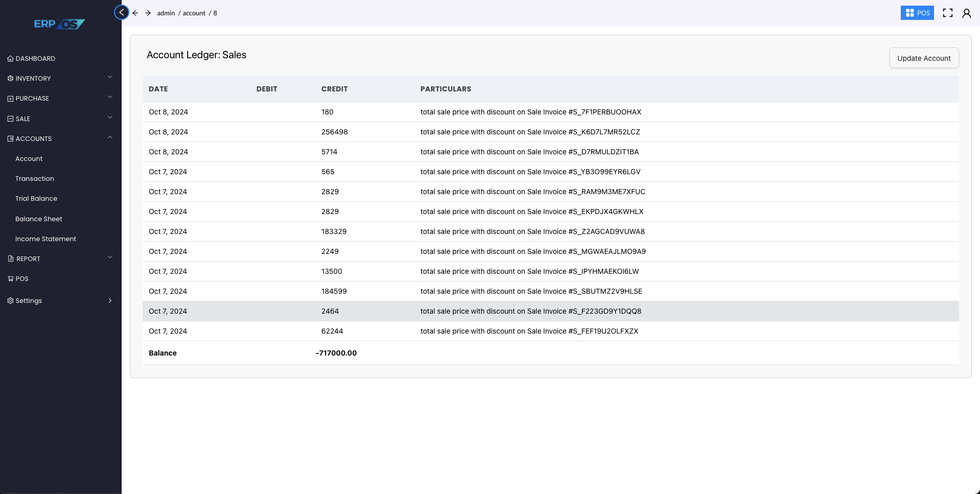Click the account breadcrumb link
The height and width of the screenshot is (494, 980).
(194, 13)
